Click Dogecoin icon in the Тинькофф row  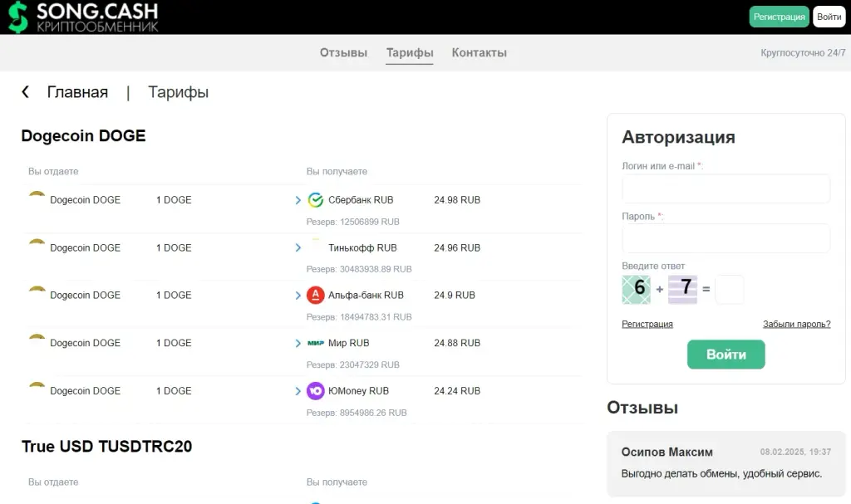pos(37,242)
